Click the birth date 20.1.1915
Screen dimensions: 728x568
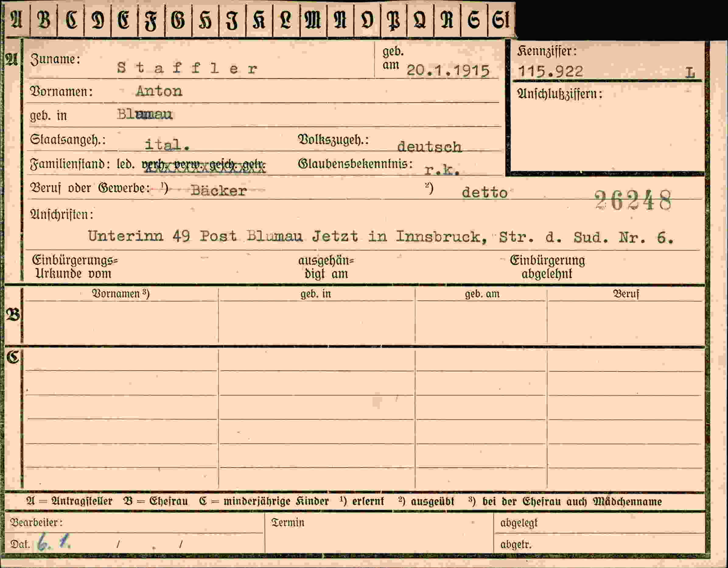click(448, 71)
